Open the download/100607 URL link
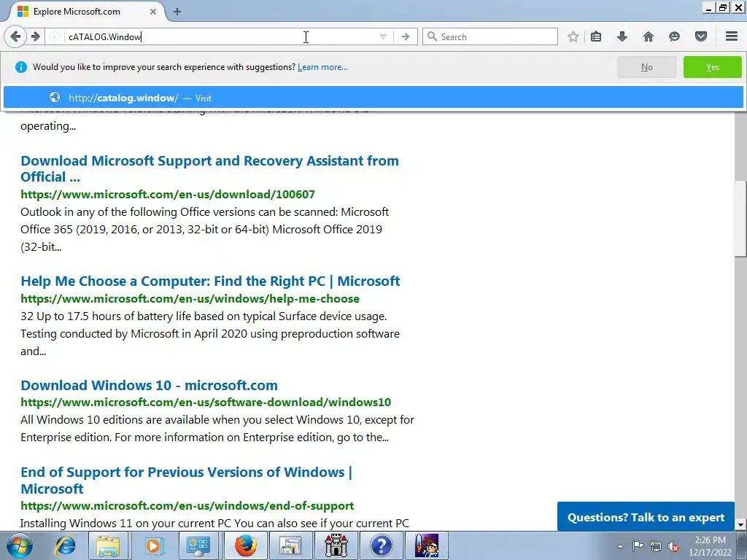The image size is (747, 560). [x=168, y=194]
